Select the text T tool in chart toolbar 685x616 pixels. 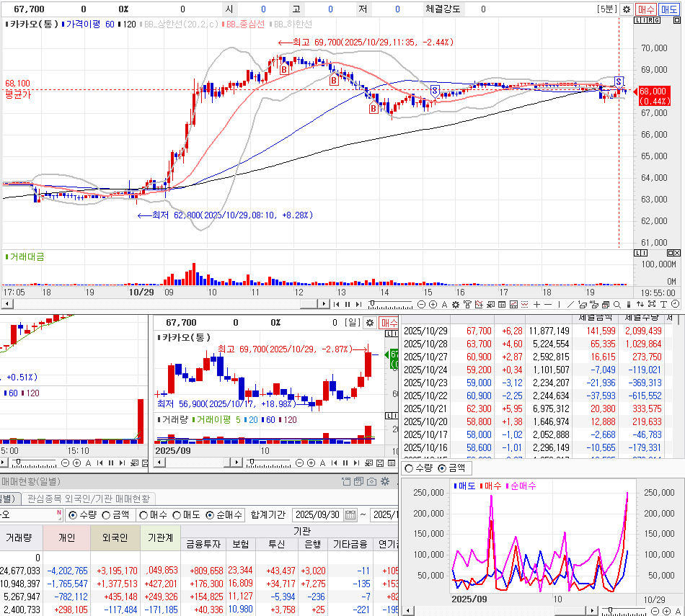pos(663,304)
